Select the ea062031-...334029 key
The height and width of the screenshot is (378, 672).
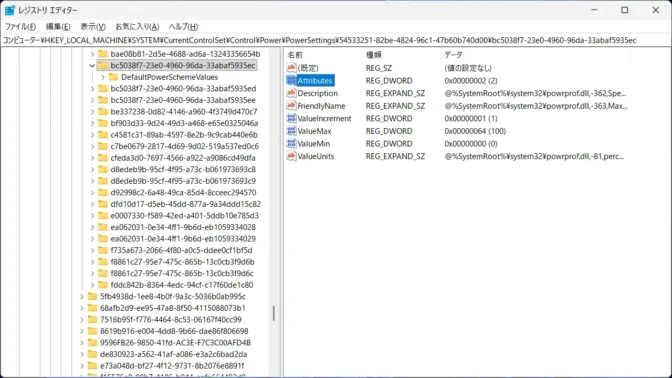coord(183,239)
